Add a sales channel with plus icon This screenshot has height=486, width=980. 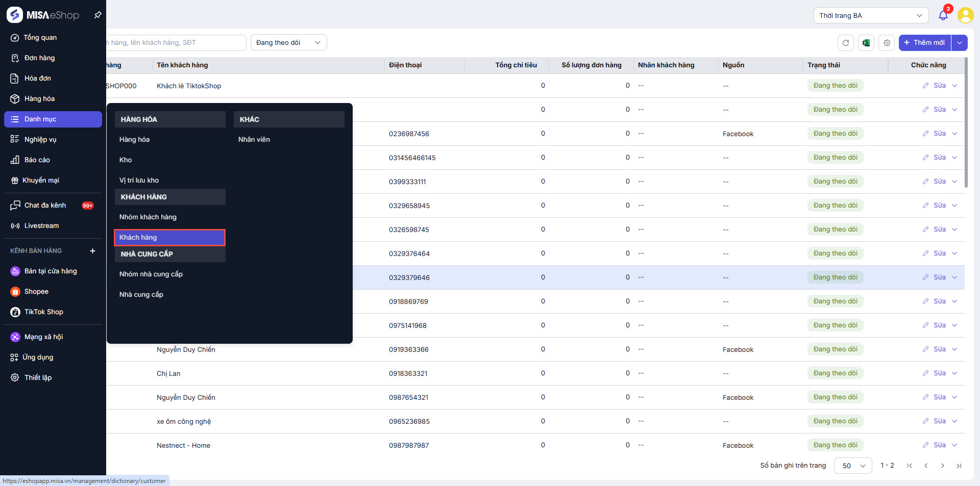(x=92, y=251)
